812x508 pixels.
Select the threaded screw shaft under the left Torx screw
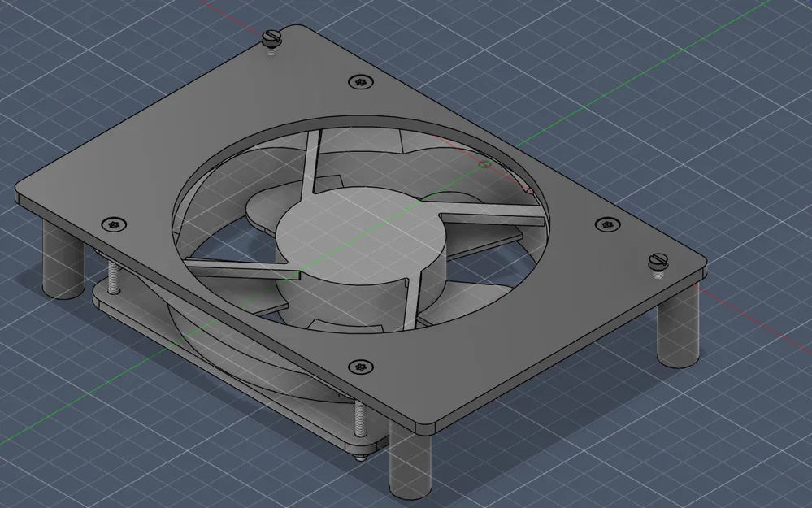[114, 277]
